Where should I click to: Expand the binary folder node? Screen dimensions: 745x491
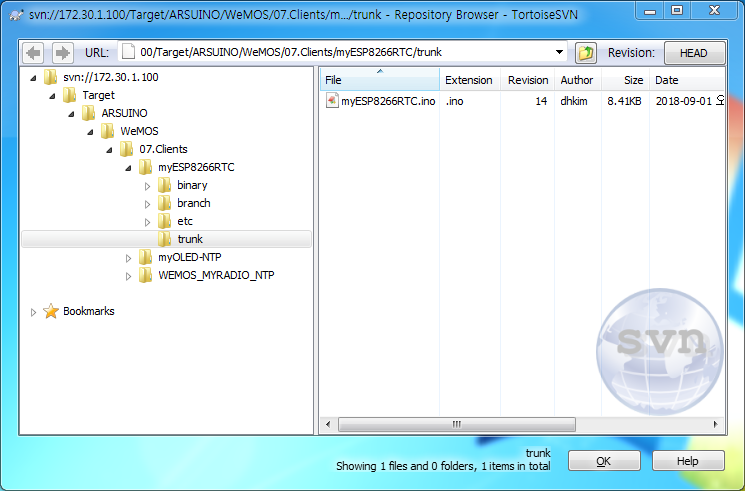click(147, 186)
